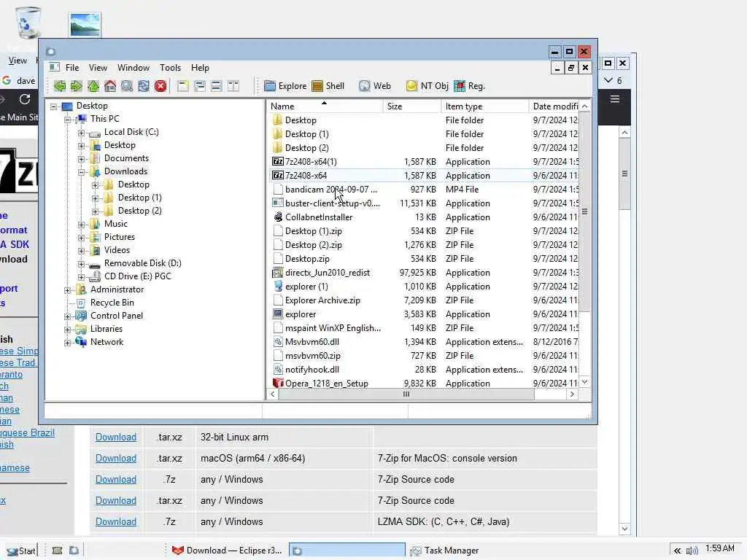The height and width of the screenshot is (560, 747).
Task: Switch to Download — Eclipse taskbar button
Action: (227, 551)
